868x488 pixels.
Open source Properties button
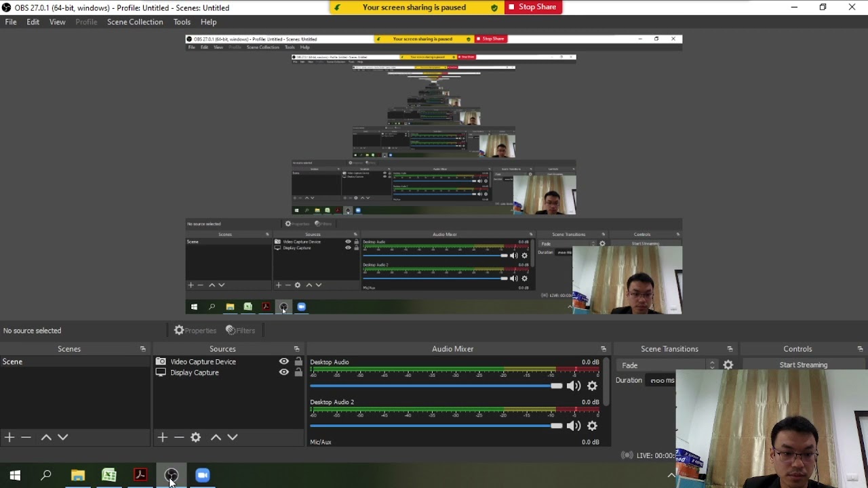click(195, 330)
